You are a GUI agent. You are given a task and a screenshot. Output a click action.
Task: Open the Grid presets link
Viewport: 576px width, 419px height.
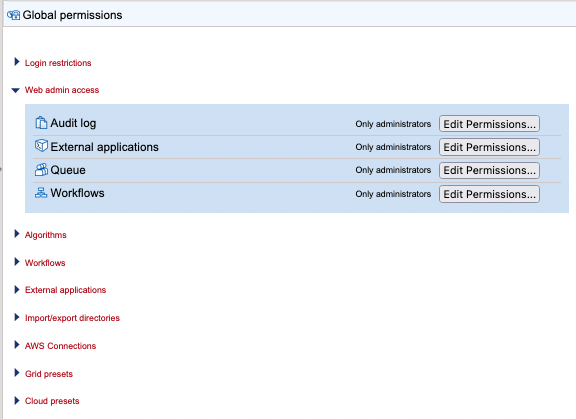coord(49,374)
